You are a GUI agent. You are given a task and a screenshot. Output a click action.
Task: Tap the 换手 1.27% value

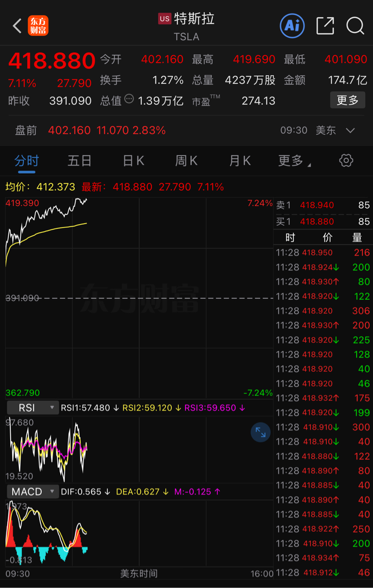[168, 80]
